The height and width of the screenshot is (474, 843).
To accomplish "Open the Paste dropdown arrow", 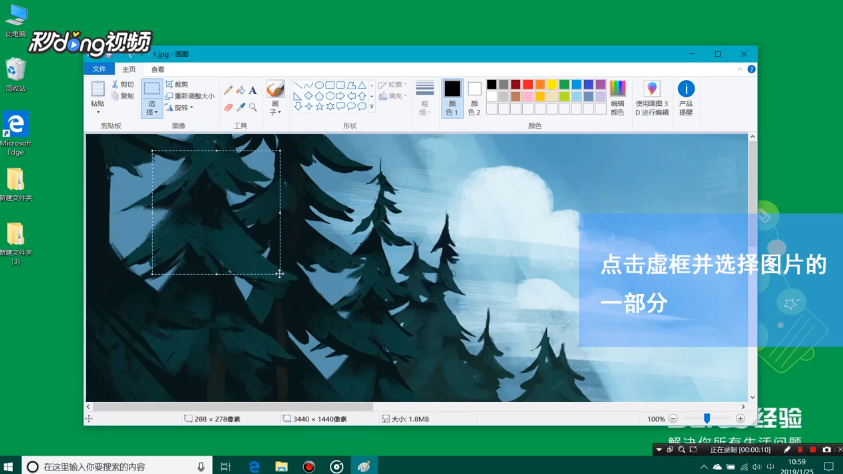I will pos(98,111).
